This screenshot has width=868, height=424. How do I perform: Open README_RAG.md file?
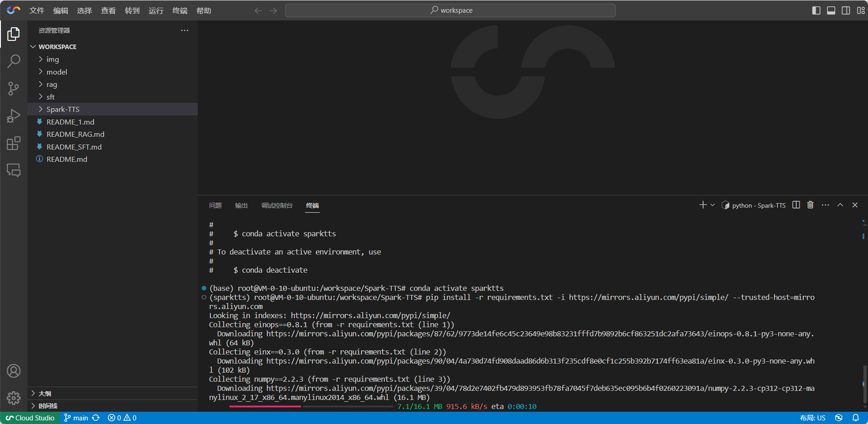[112, 134]
